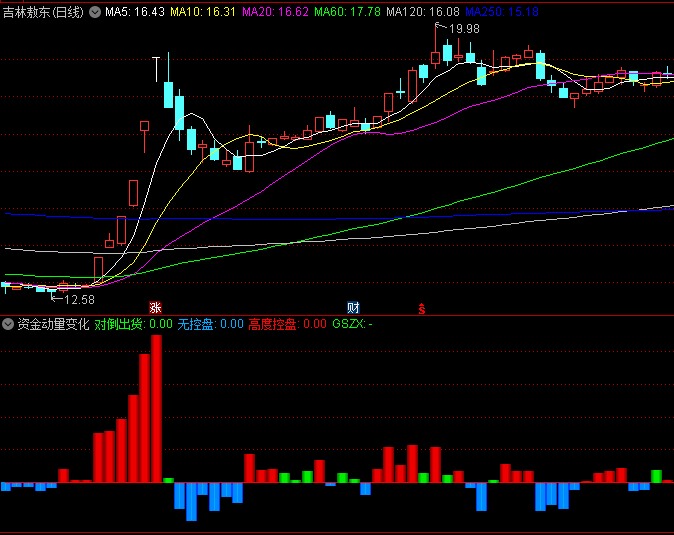The image size is (674, 535).
Task: Click the 无控盘: 0.00 label
Action: coord(211,324)
